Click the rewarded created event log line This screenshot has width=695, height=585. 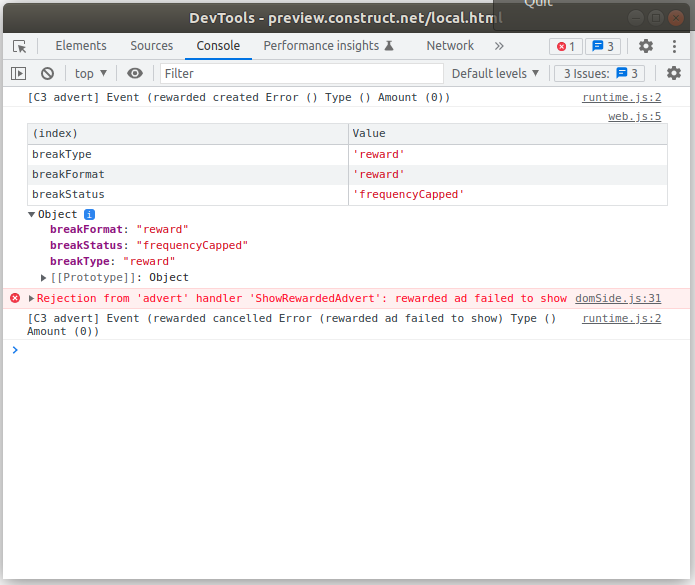[x=238, y=98]
